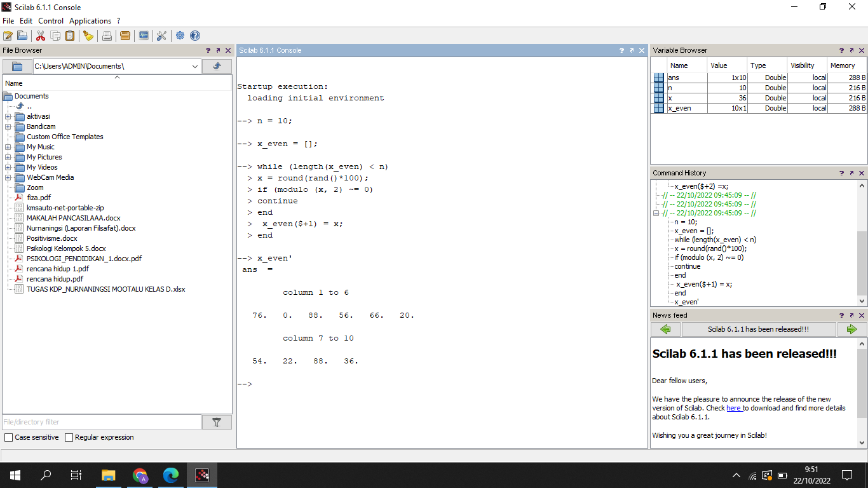
Task: Close the File Browser panel
Action: click(x=228, y=50)
